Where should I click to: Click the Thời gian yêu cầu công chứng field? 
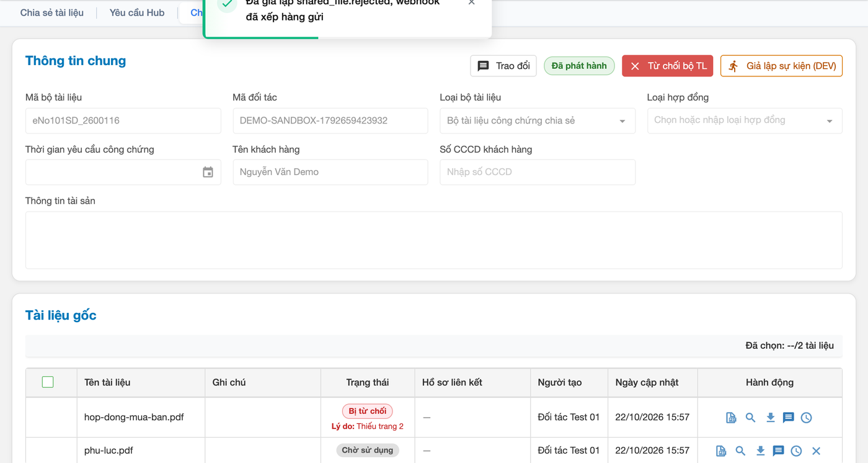pyautogui.click(x=123, y=172)
